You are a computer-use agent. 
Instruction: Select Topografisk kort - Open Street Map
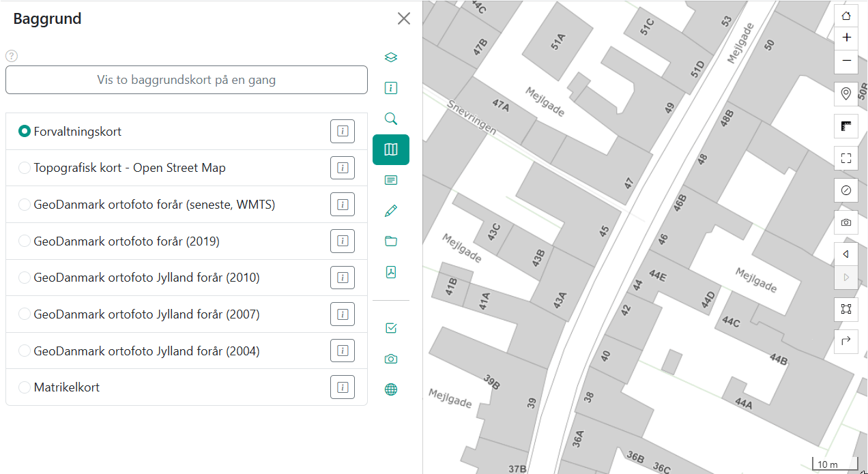click(x=25, y=168)
